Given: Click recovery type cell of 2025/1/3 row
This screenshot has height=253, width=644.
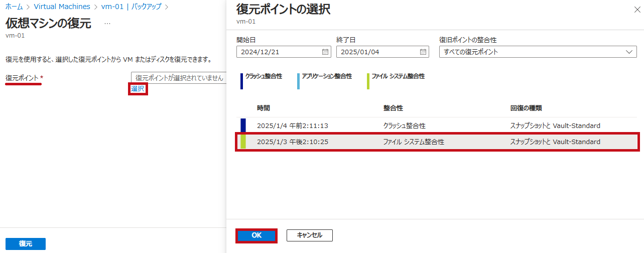Looking at the screenshot, I should point(555,142).
